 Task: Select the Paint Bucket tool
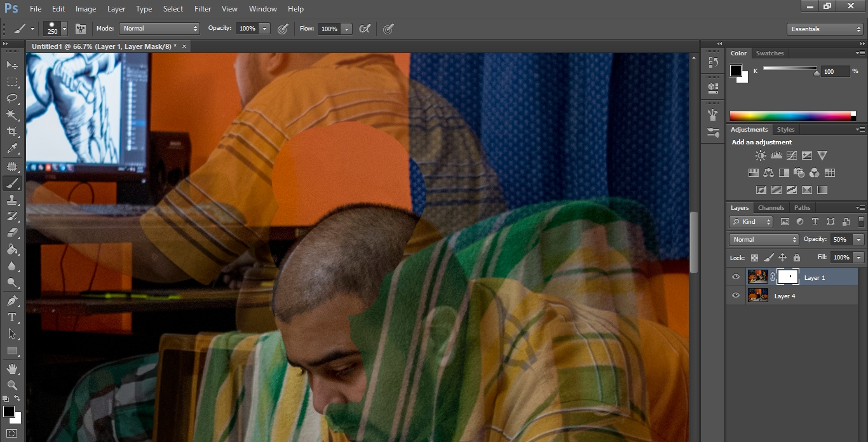click(12, 249)
